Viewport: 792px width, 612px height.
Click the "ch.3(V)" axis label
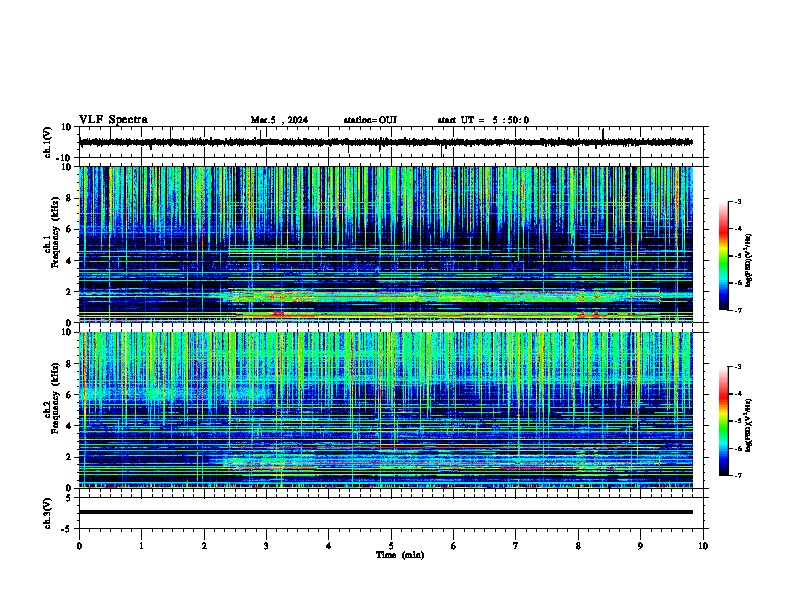click(x=48, y=513)
